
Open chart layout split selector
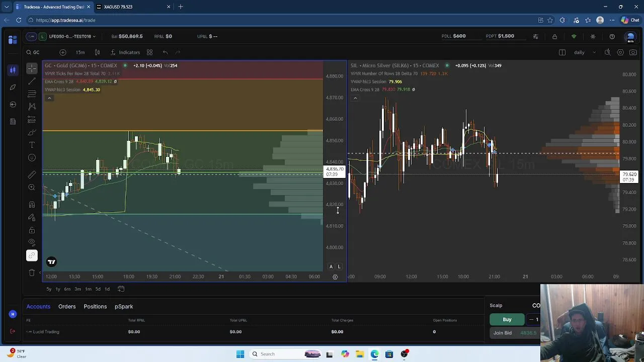(x=562, y=52)
